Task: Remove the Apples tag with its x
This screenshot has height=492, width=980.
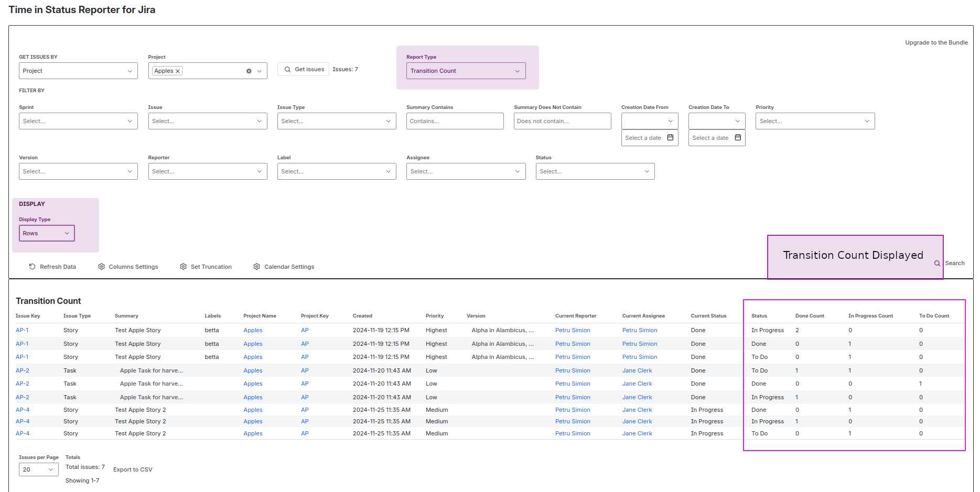Action: coord(178,71)
